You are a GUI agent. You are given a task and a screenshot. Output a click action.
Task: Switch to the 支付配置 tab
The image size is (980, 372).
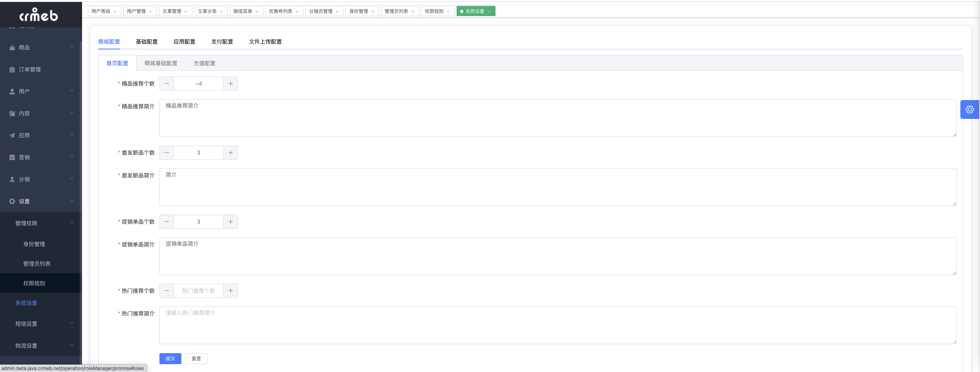[222, 42]
